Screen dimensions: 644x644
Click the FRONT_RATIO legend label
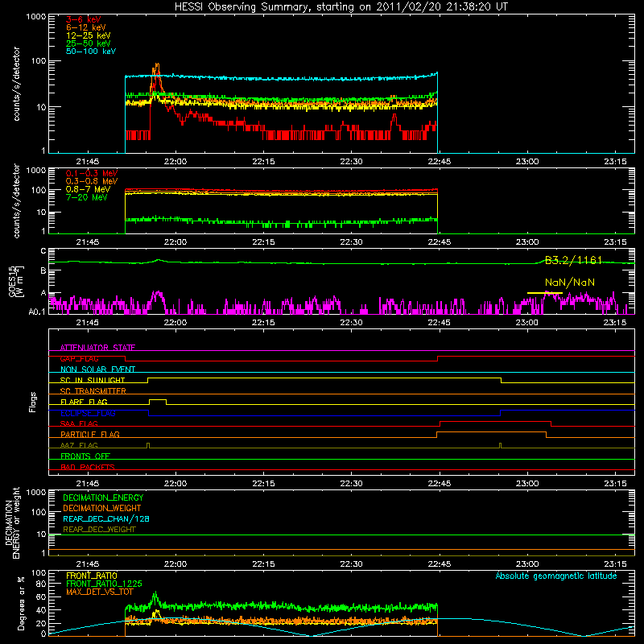tap(92, 576)
